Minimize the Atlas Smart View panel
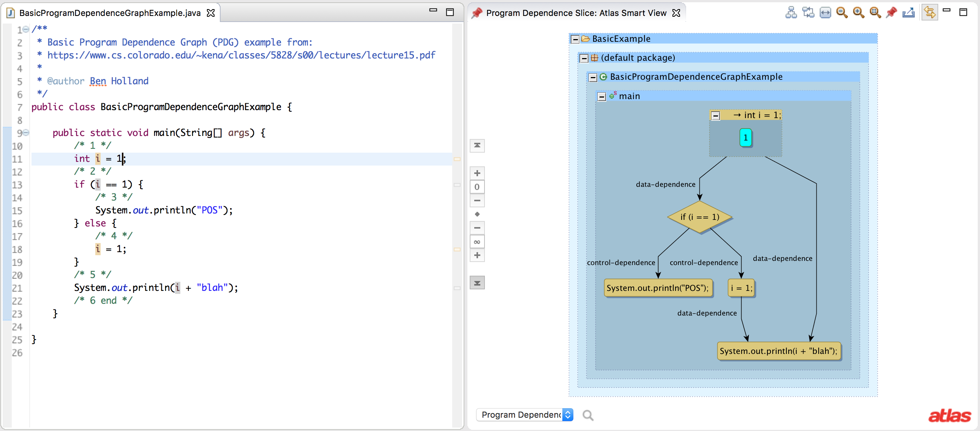Image resolution: width=980 pixels, height=431 pixels. tap(947, 10)
